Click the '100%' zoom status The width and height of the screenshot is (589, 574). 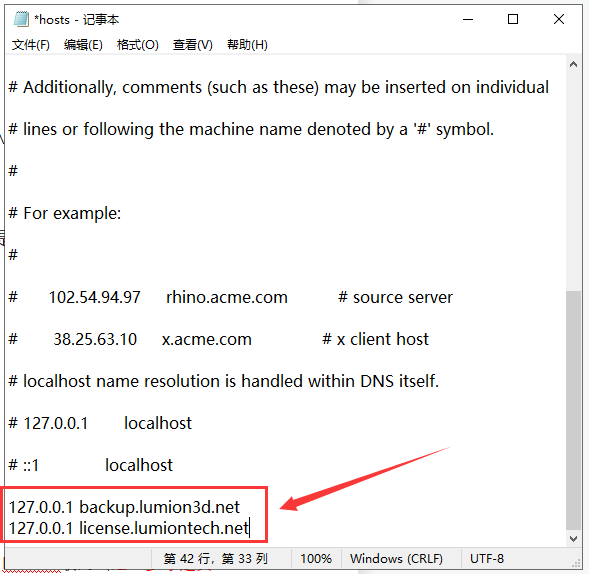pos(316,559)
